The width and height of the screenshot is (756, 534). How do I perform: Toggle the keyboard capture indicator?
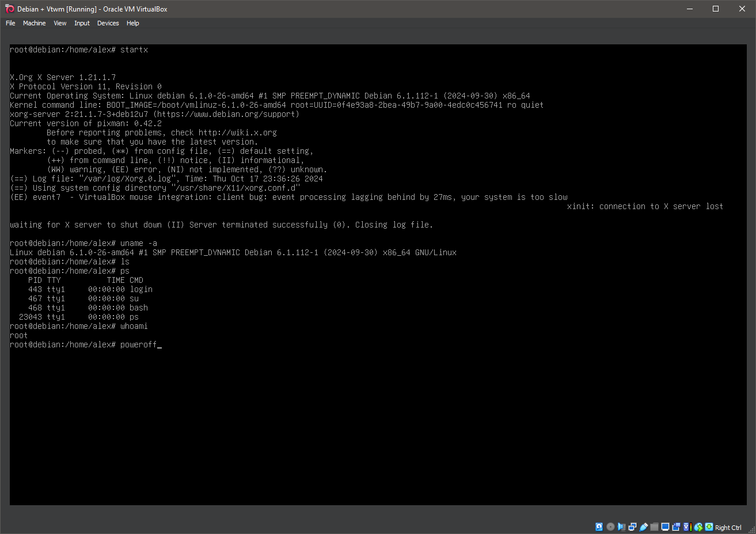pos(709,527)
